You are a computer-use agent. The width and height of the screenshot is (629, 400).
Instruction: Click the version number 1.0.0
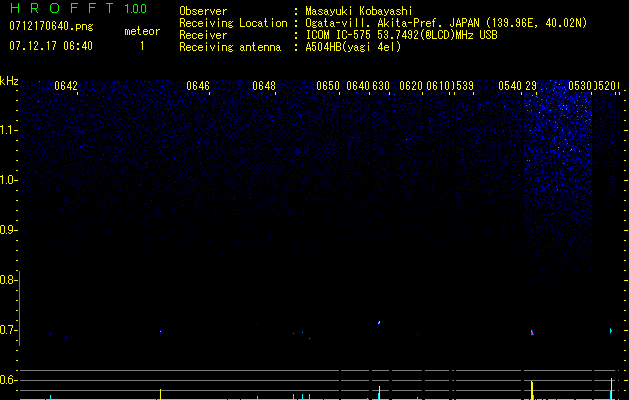click(136, 9)
